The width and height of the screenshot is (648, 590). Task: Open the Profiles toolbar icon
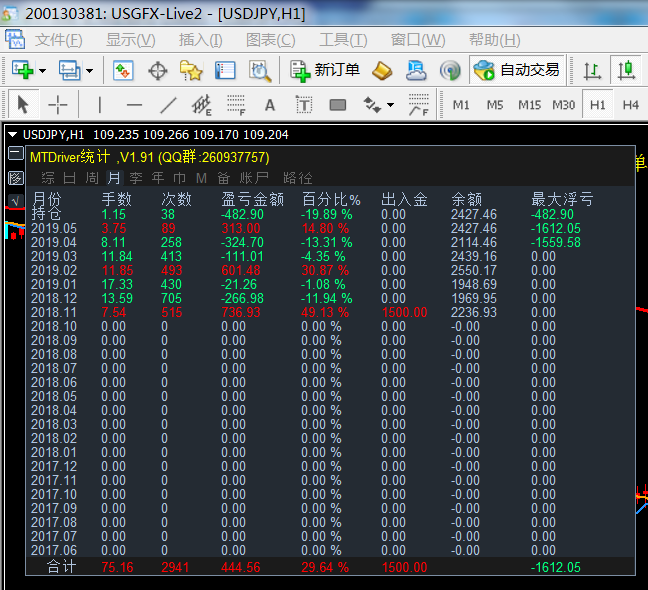pyautogui.click(x=69, y=70)
